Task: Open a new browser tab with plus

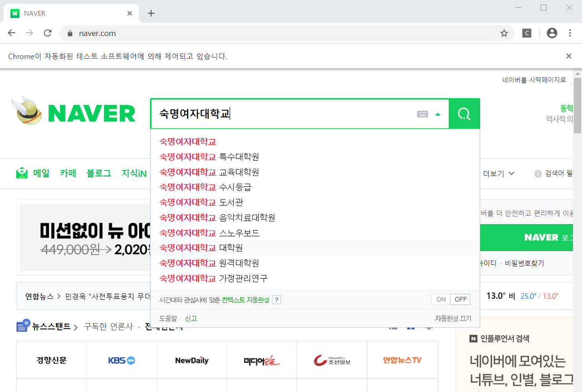Action: point(151,13)
